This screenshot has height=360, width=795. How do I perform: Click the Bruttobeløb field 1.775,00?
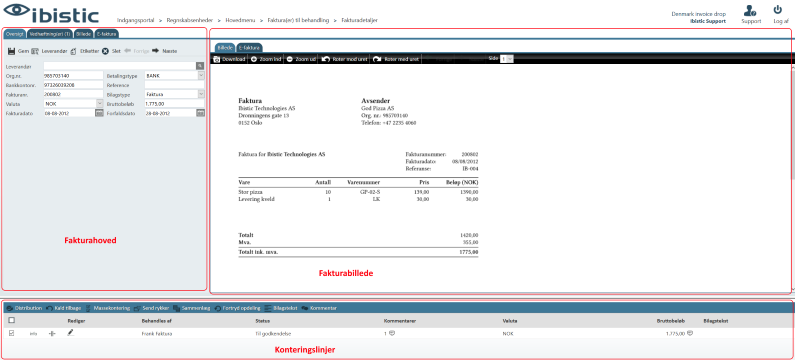(x=174, y=103)
